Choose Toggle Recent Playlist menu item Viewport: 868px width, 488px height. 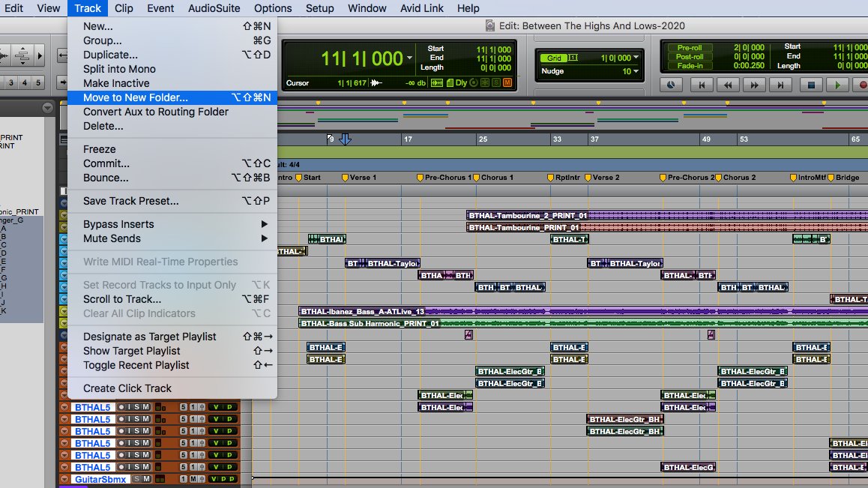(x=172, y=365)
